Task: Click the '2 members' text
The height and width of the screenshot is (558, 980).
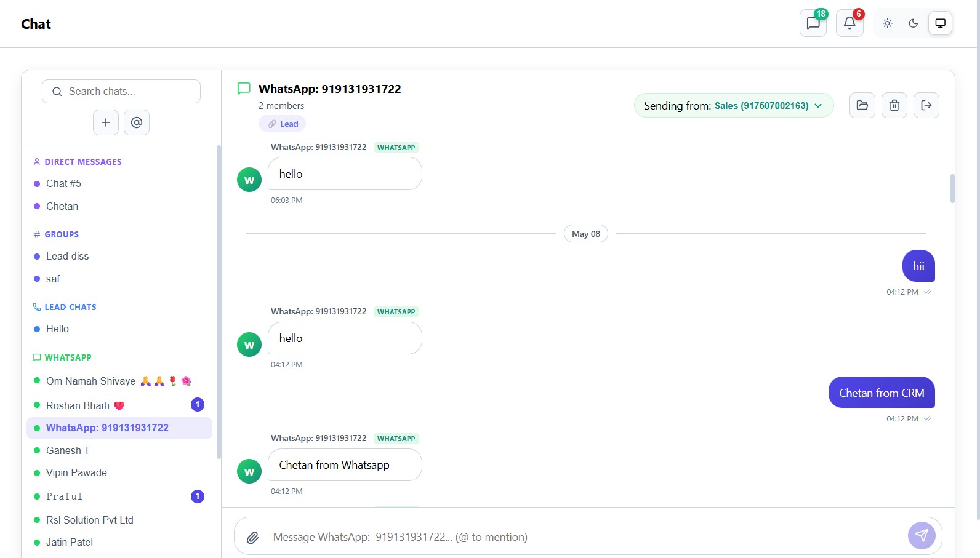Action: click(281, 106)
